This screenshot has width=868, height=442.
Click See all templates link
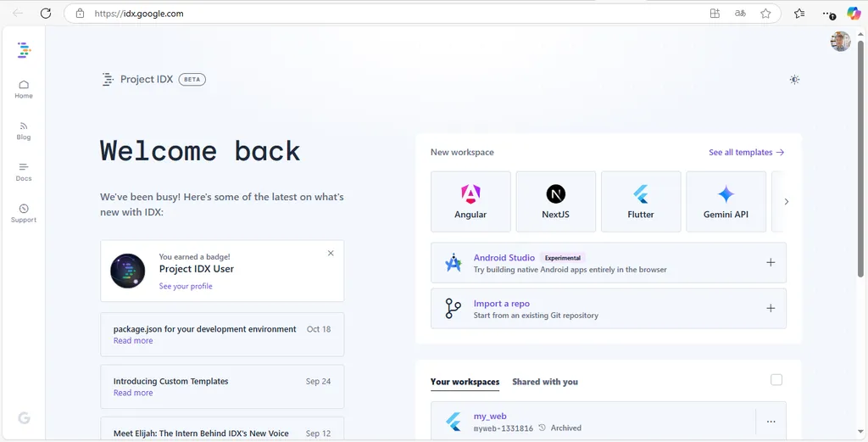tap(746, 153)
